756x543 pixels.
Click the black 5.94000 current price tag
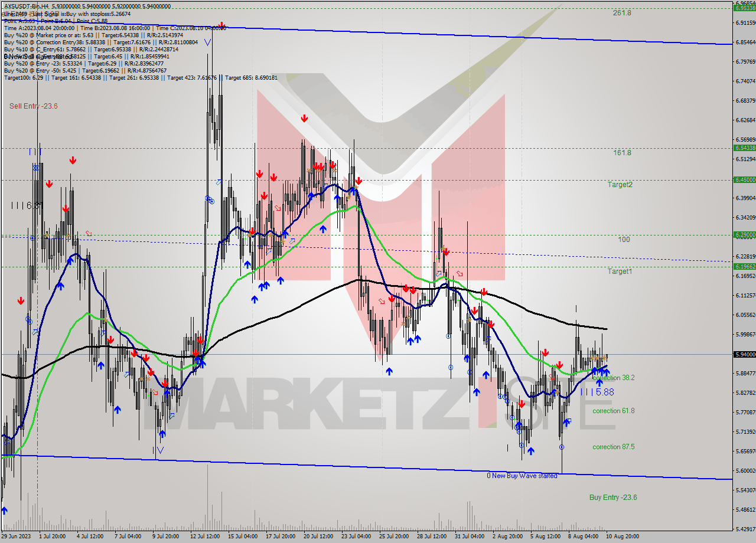click(744, 354)
